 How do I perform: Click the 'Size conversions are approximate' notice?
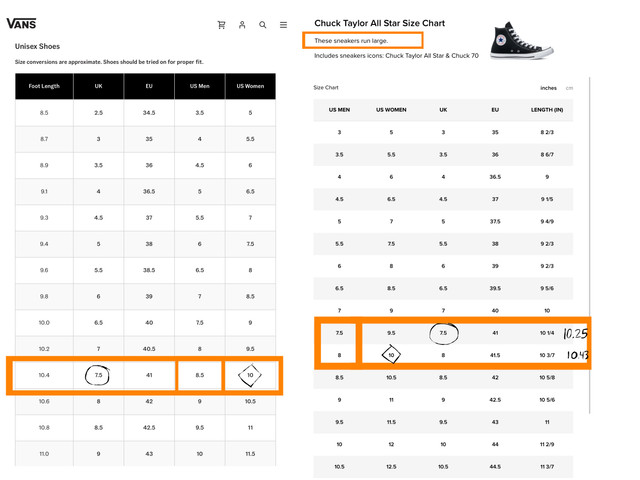click(109, 62)
